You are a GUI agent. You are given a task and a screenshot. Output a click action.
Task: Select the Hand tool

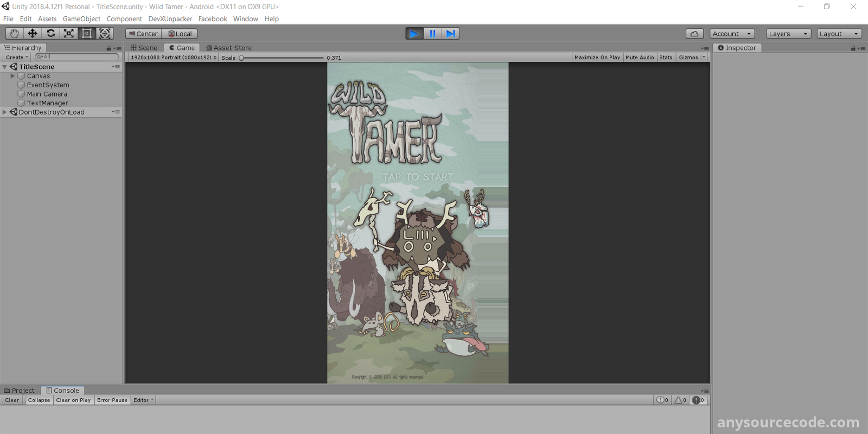coord(14,34)
